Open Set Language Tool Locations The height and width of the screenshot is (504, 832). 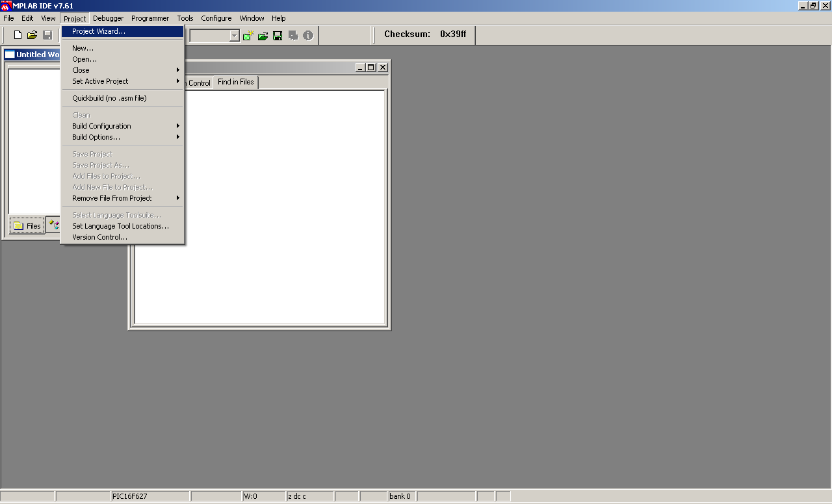pyautogui.click(x=120, y=226)
